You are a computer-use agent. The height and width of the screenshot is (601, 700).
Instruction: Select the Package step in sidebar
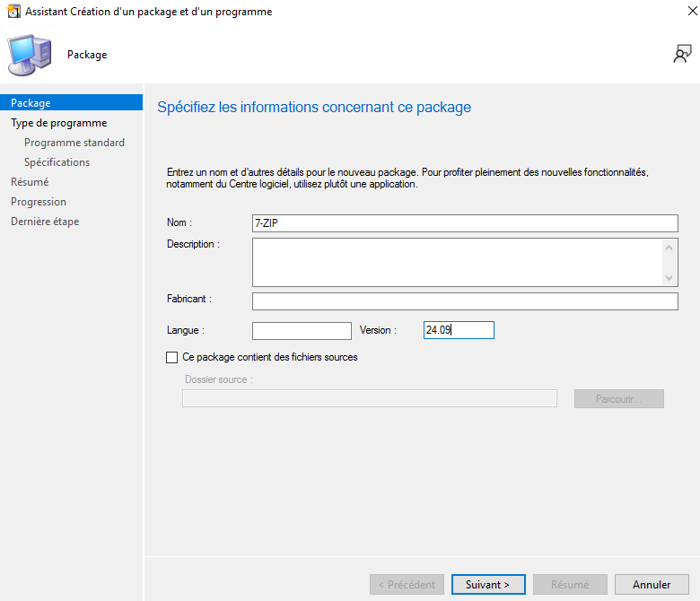pos(31,103)
